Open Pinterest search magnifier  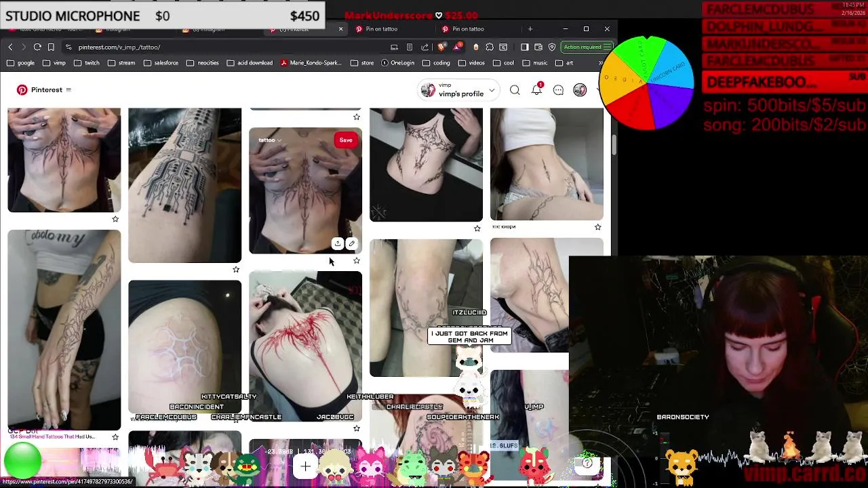pyautogui.click(x=515, y=90)
